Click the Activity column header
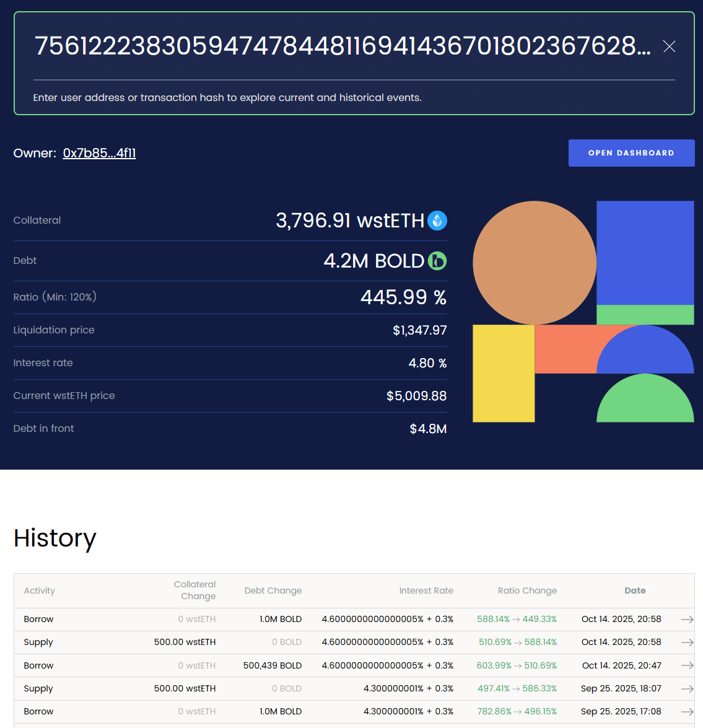 (40, 590)
